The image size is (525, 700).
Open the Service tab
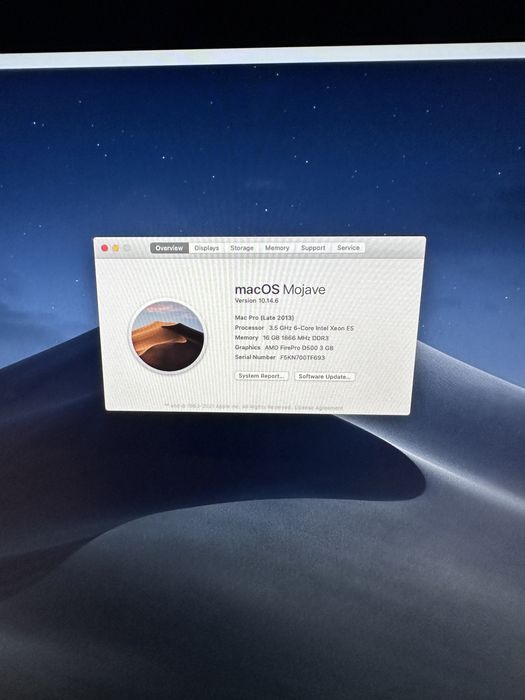tap(348, 248)
